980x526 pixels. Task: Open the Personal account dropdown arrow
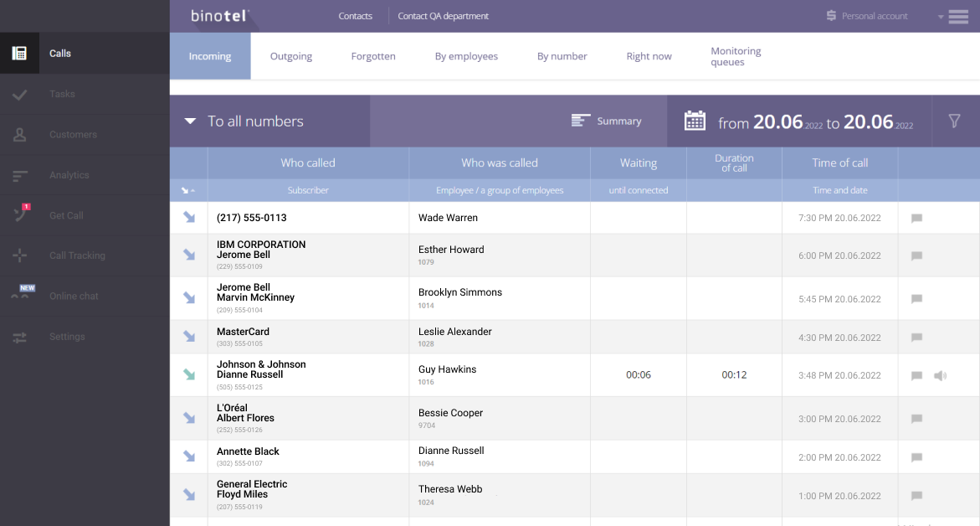940,17
